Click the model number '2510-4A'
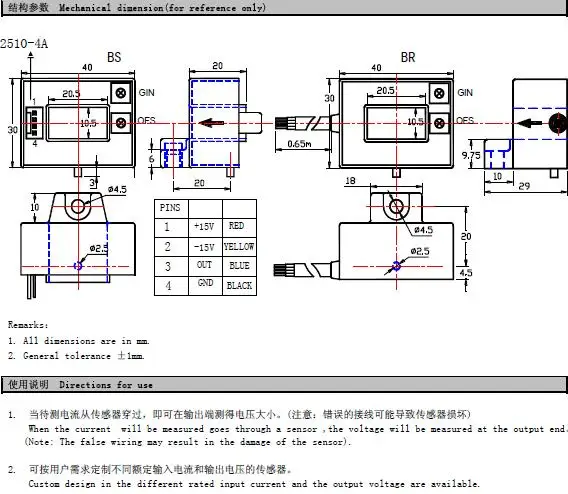The image size is (568, 494). [24, 44]
